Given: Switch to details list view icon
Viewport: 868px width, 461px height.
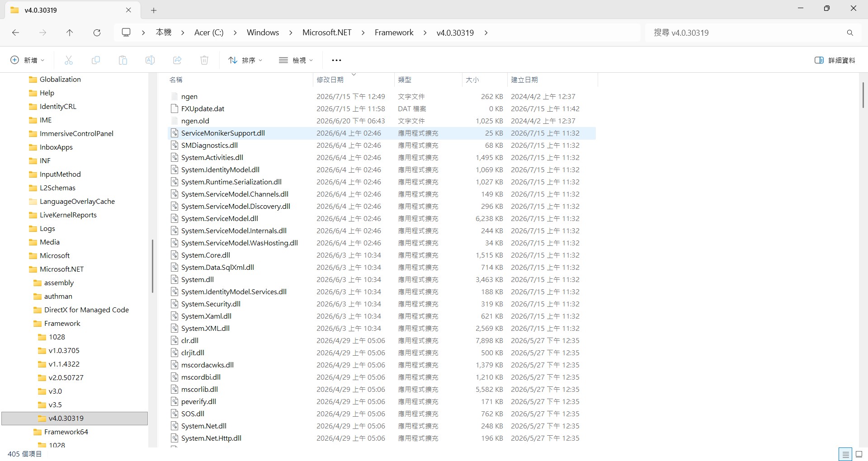Looking at the screenshot, I should (x=845, y=454).
